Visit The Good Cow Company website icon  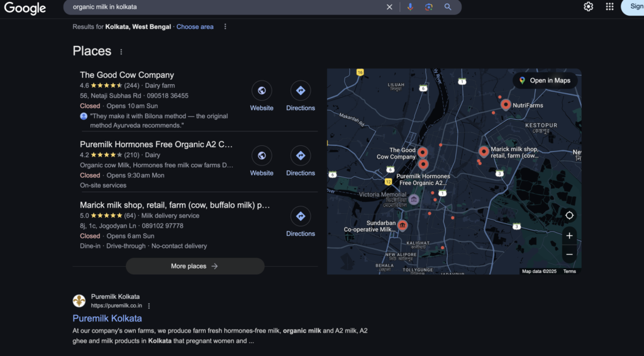pyautogui.click(x=262, y=91)
